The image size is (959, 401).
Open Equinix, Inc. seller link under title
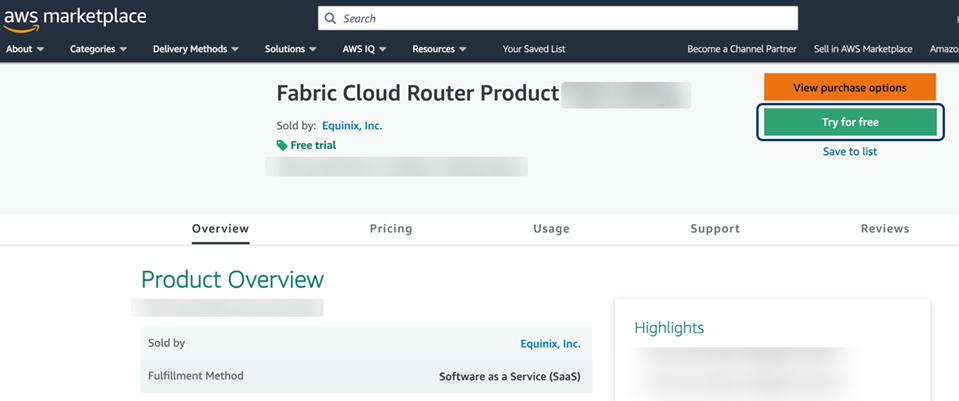point(352,126)
